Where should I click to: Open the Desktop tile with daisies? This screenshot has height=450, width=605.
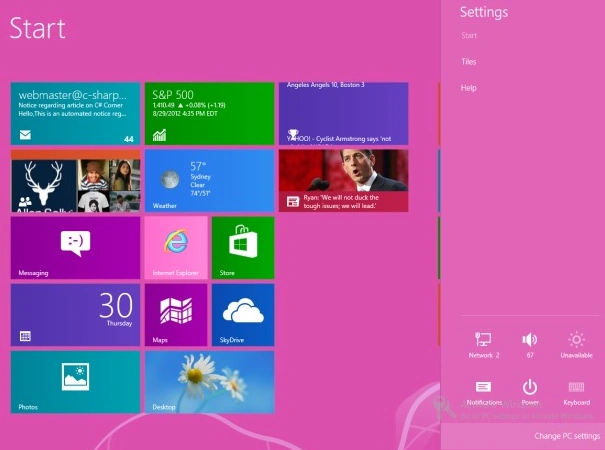coord(210,382)
